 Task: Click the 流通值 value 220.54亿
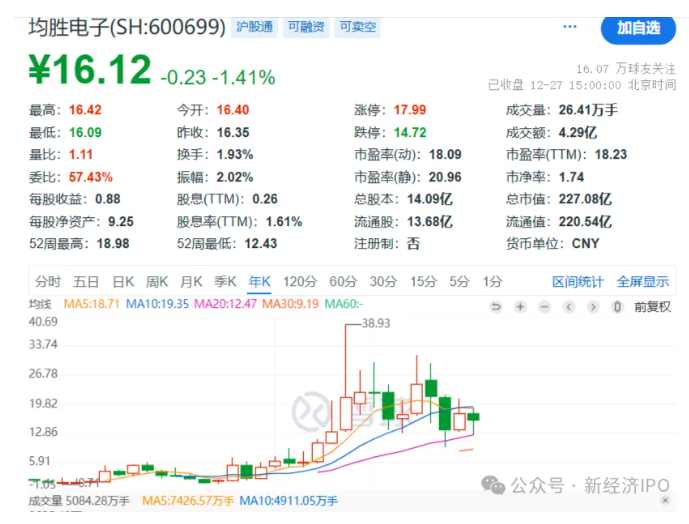tap(585, 222)
